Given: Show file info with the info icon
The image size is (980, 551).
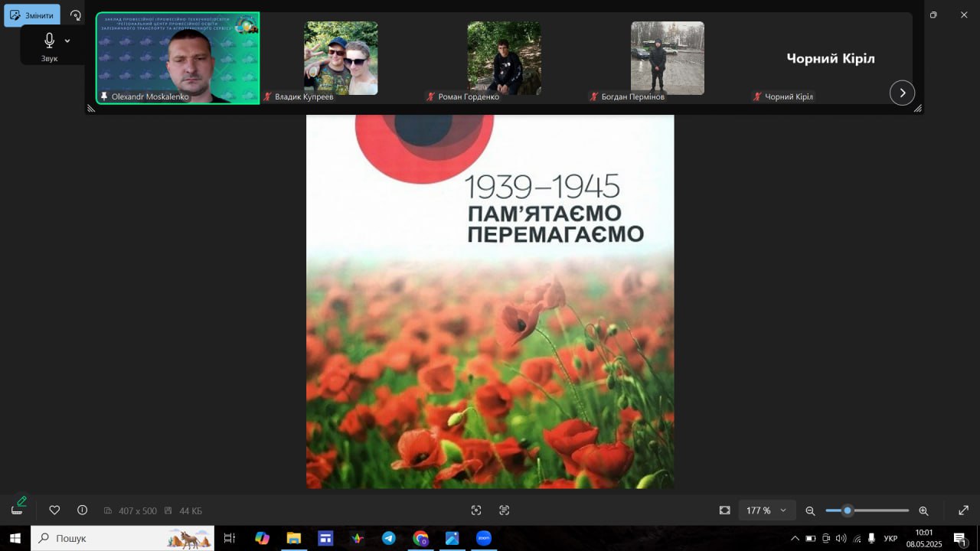Looking at the screenshot, I should 83,510.
